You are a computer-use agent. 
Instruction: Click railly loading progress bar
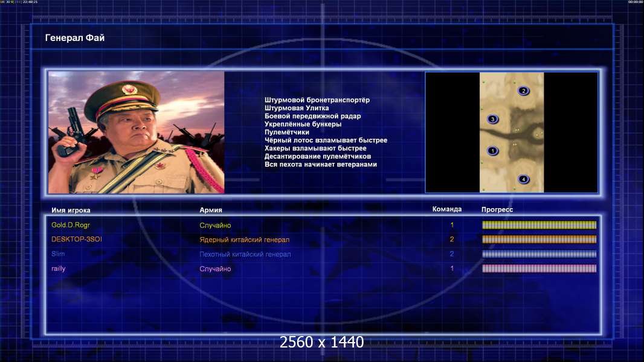(x=539, y=268)
